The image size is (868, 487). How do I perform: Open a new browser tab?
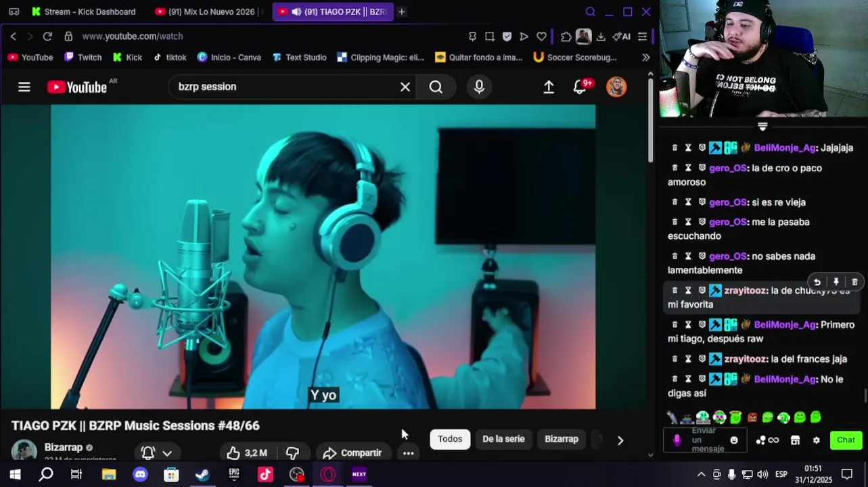point(401,11)
